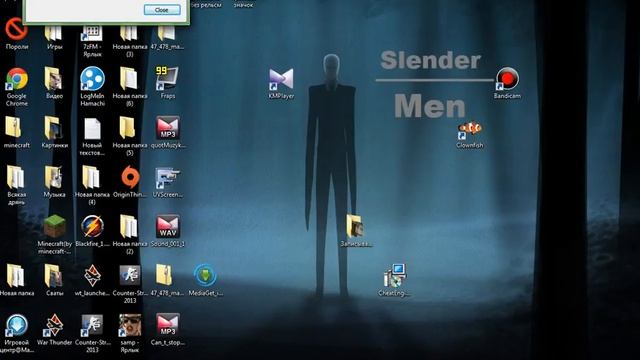Select the Blackfire_1... icon

tap(92, 227)
